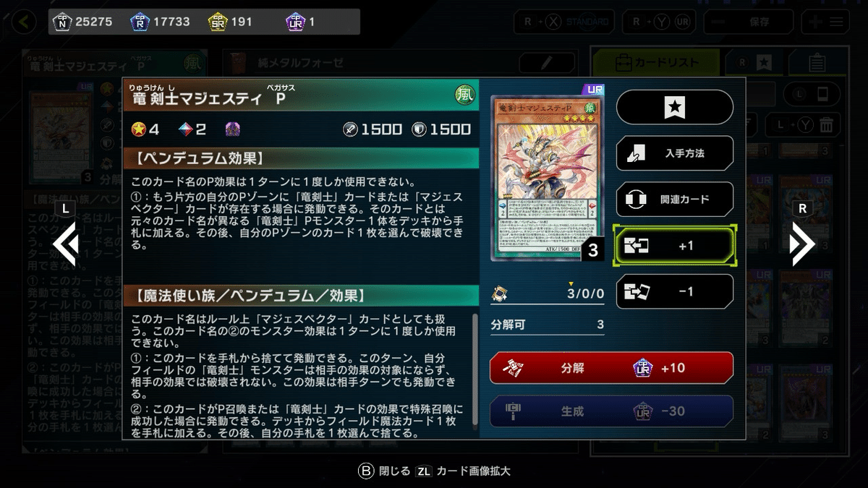Screen dimensions: 868x488
Task: Click the wind attribute icon in title
Action: pyautogui.click(x=466, y=94)
